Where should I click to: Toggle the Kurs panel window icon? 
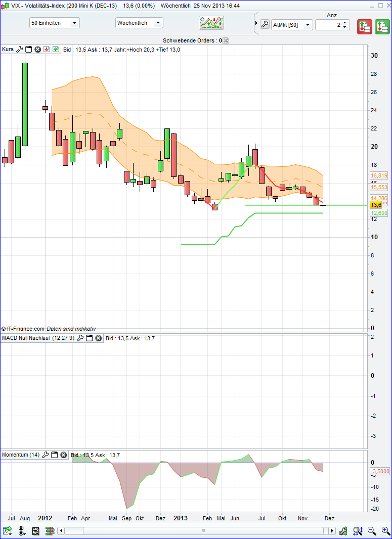[x=29, y=50]
